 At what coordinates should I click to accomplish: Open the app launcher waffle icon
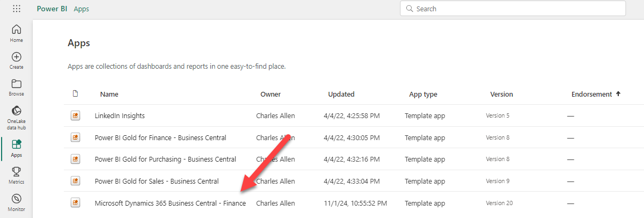tap(17, 9)
